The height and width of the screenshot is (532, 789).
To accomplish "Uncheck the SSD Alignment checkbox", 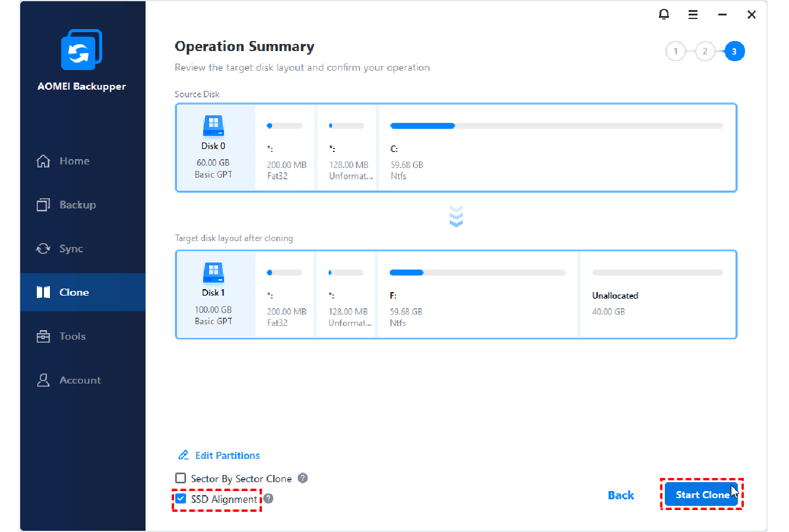I will 181,499.
